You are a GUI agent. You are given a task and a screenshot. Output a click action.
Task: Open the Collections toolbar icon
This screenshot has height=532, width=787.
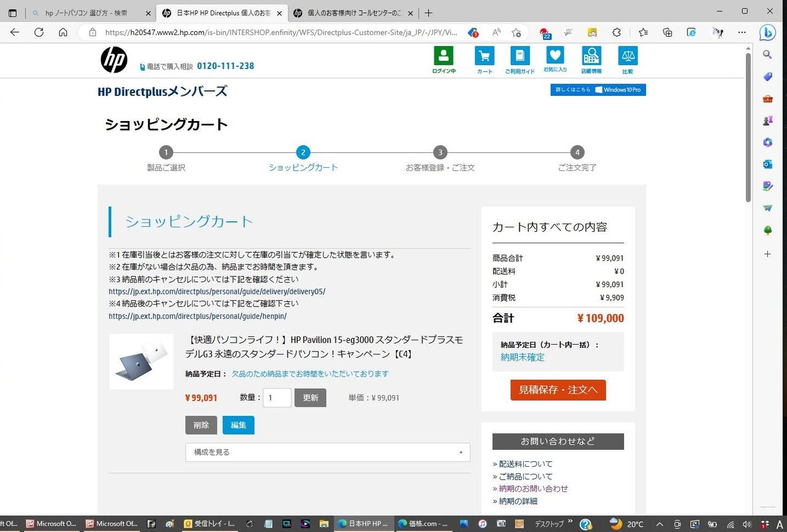(x=668, y=33)
